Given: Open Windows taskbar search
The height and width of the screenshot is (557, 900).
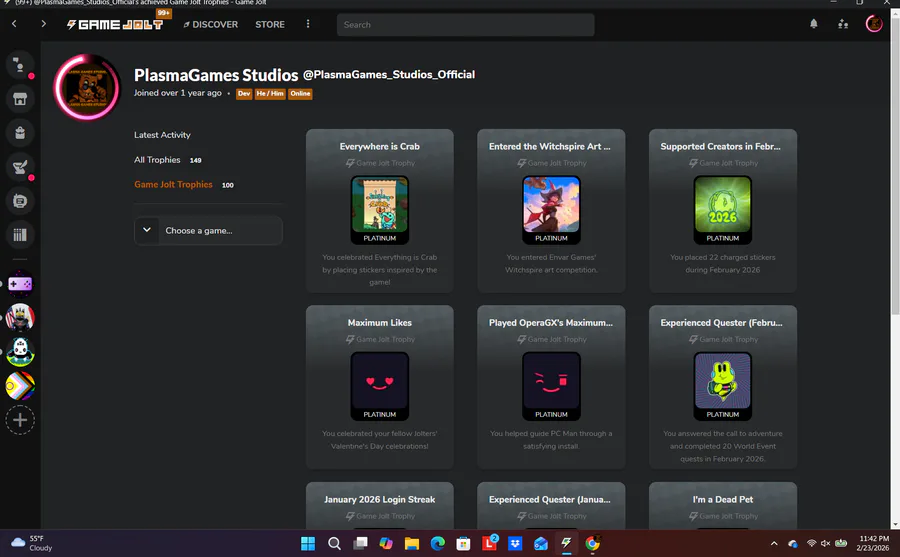Looking at the screenshot, I should click(x=334, y=543).
